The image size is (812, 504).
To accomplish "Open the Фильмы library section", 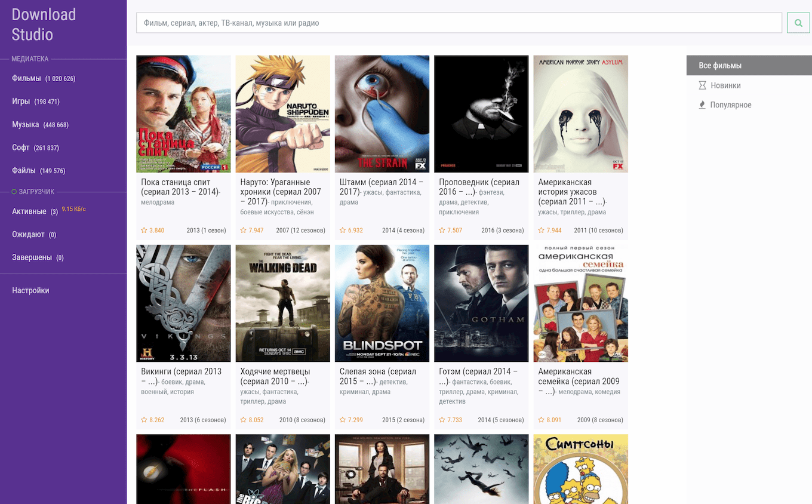I will click(x=27, y=78).
